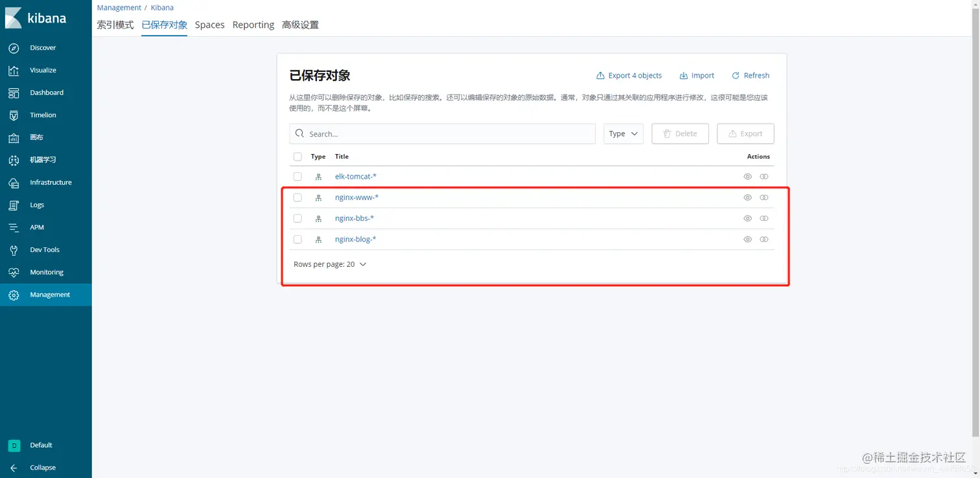Image resolution: width=980 pixels, height=478 pixels.
Task: Click the Delete button
Action: 681,133
